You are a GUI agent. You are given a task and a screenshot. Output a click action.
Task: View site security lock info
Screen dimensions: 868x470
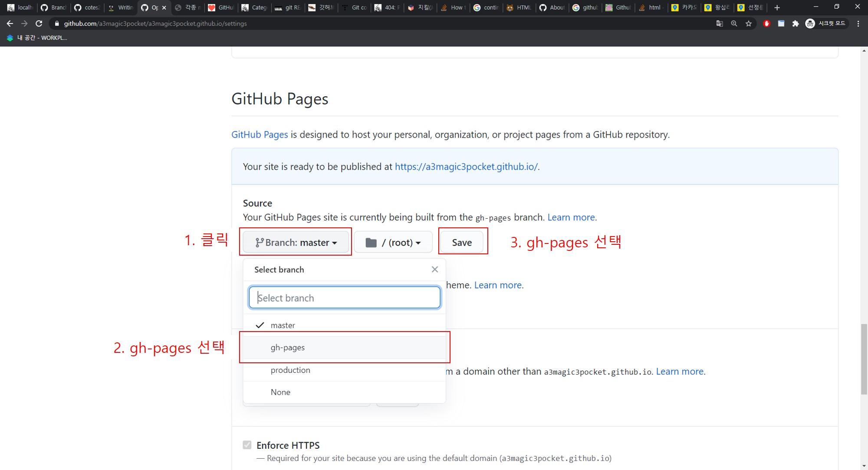56,23
